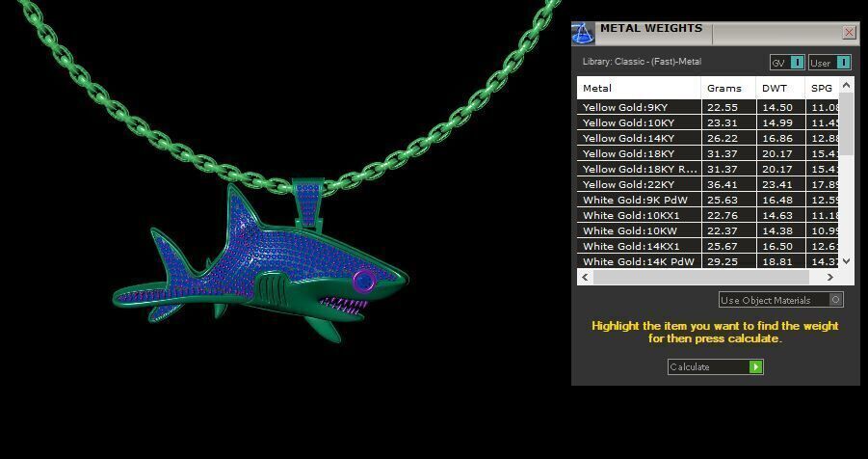This screenshot has height=459, width=868.
Task: Click the green Calculate arrow icon
Action: [x=755, y=367]
